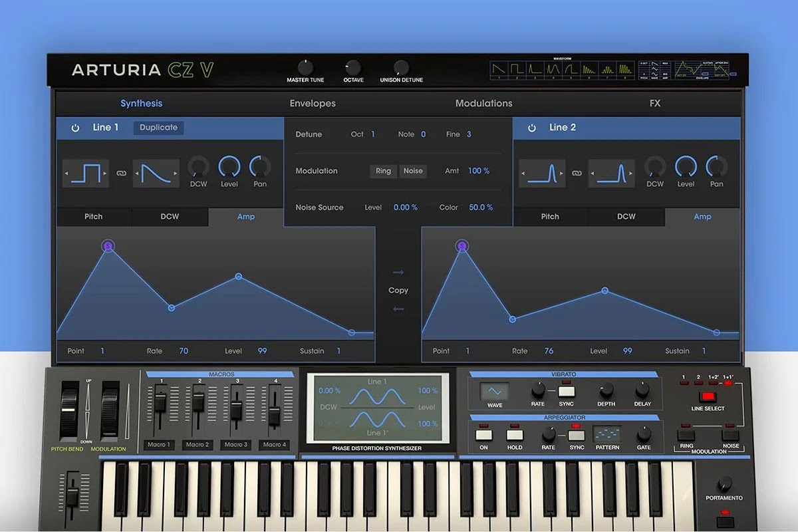
Task: Click the Arpeggiator Rate knob
Action: 548,434
